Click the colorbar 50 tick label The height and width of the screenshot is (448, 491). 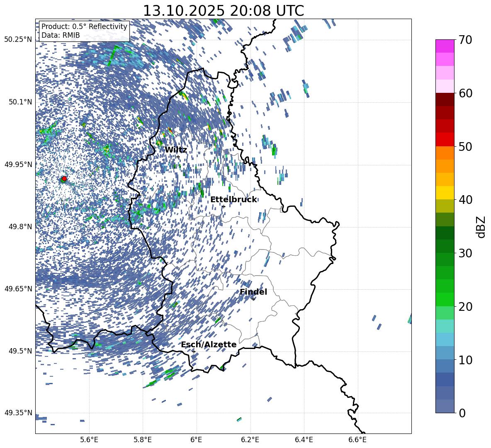465,146
